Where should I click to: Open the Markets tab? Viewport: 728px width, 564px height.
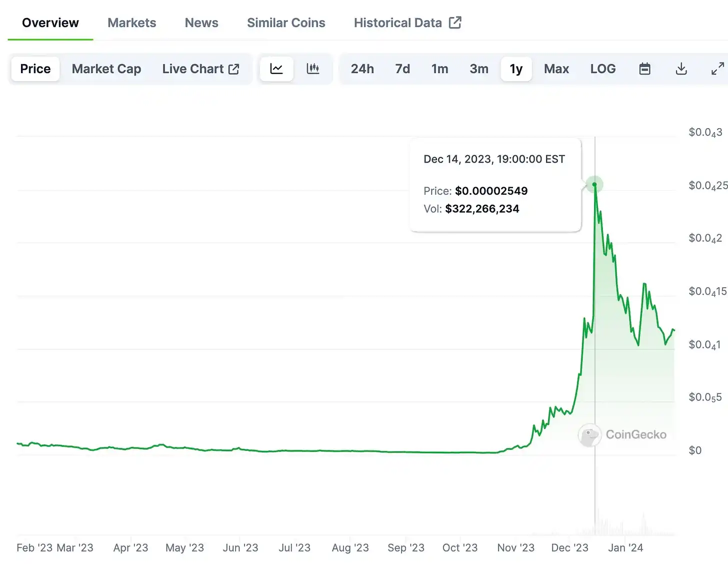(x=132, y=23)
